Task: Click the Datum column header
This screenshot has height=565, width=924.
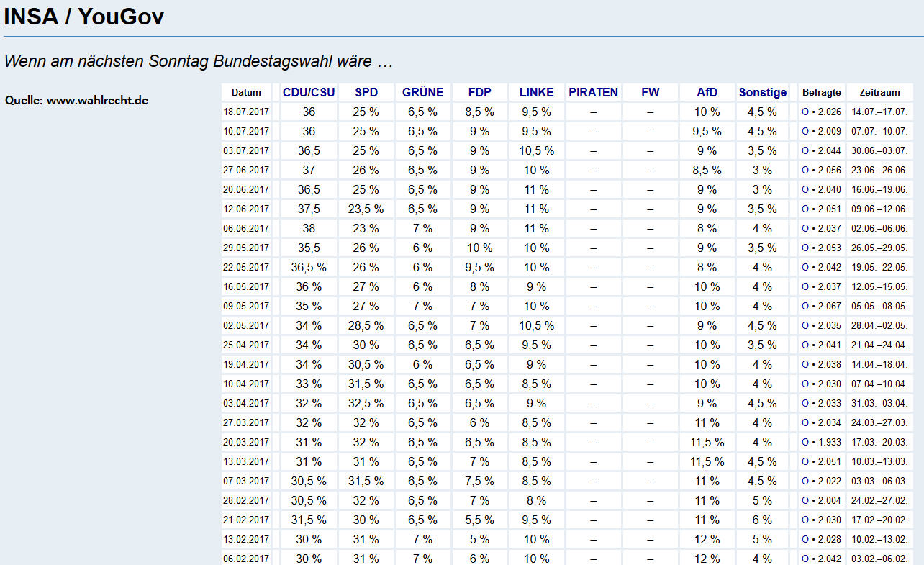Action: [x=246, y=92]
